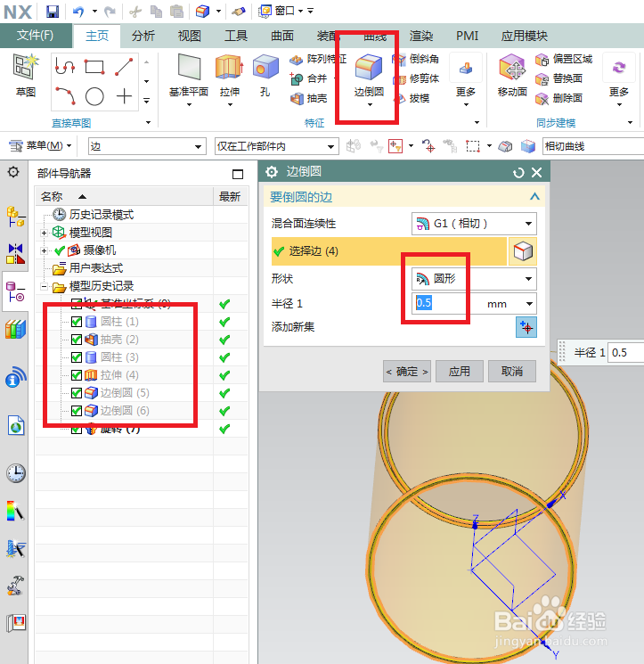Click the Undo arrow icon
Image resolution: width=644 pixels, height=664 pixels.
[78, 12]
